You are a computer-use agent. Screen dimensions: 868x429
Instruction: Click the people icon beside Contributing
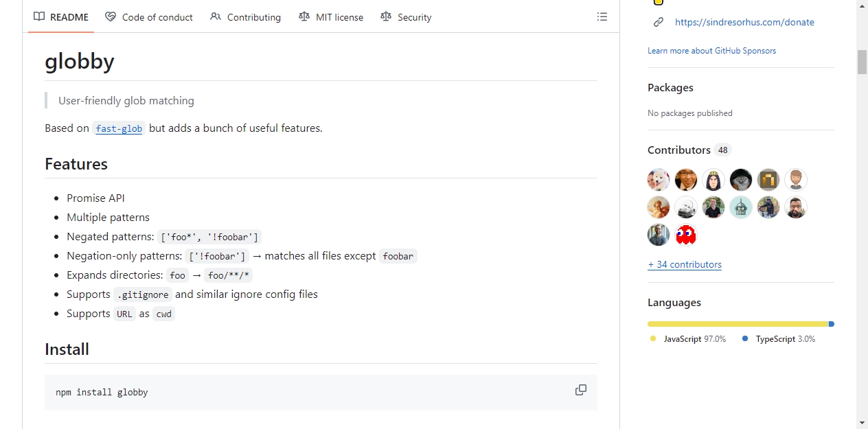click(x=216, y=17)
